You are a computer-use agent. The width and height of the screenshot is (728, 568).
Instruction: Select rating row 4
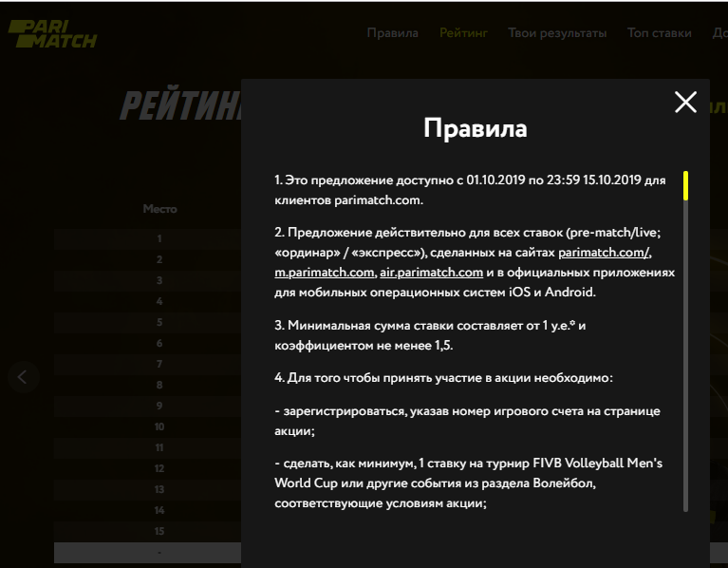148,301
